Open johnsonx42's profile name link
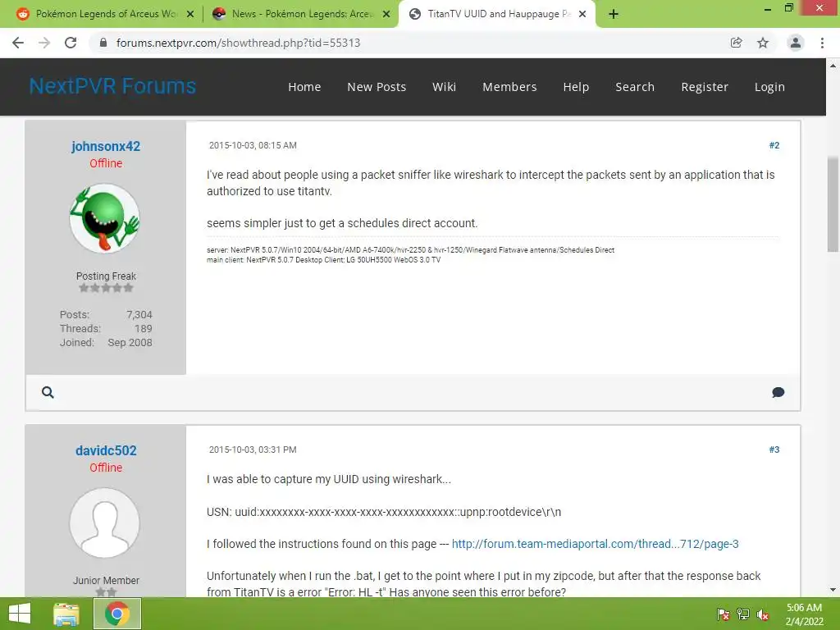 106,146
